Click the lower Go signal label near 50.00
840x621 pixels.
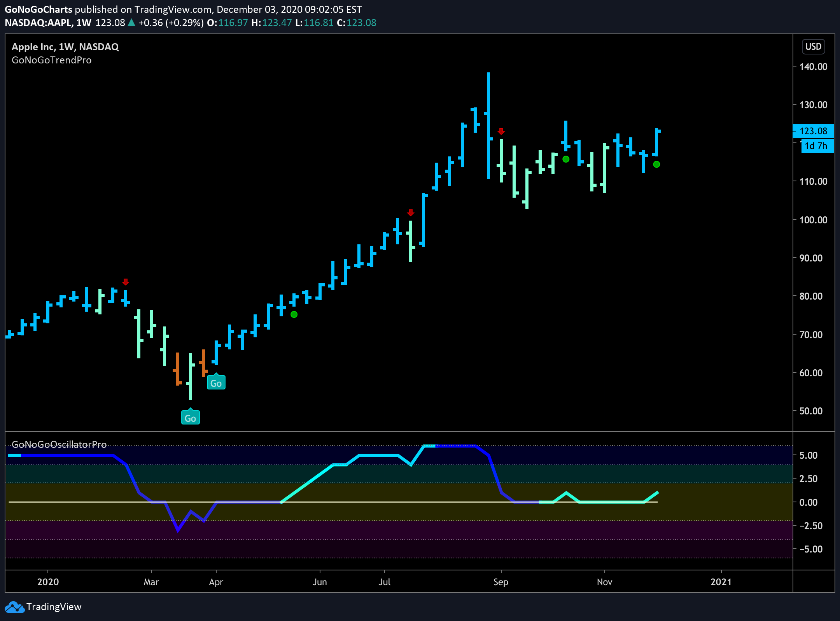click(x=190, y=417)
